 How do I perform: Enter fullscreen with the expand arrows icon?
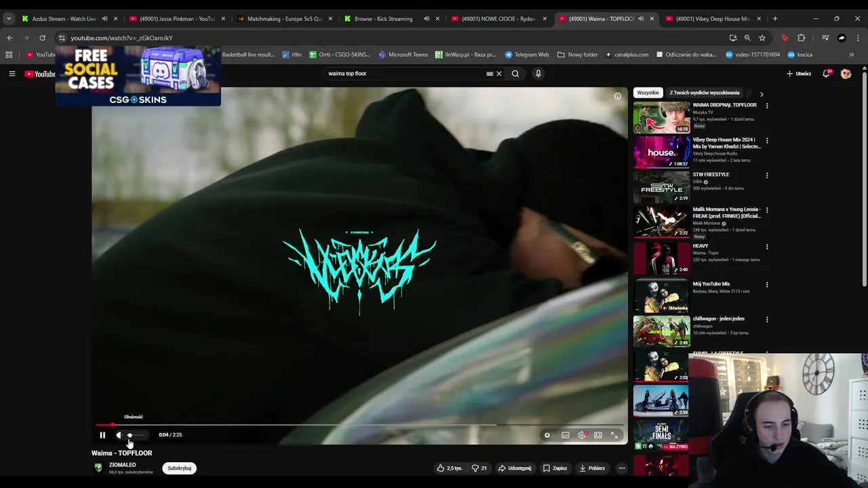tap(614, 435)
